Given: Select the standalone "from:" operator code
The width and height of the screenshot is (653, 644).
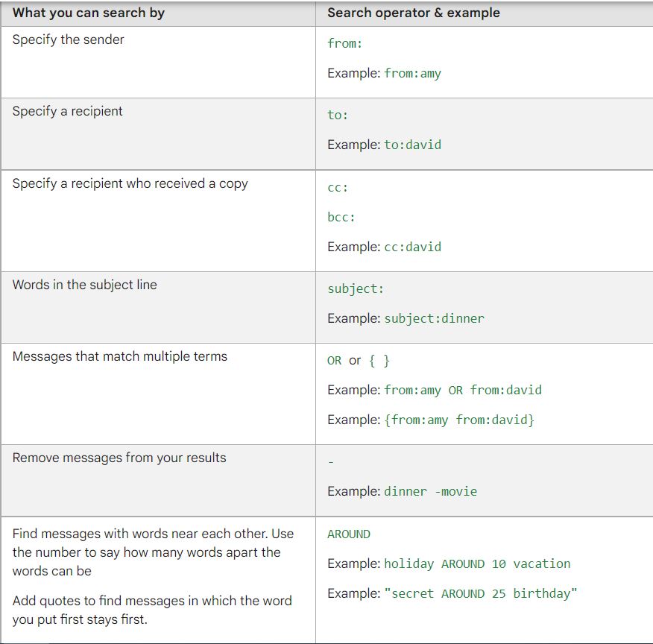Looking at the screenshot, I should point(344,43).
